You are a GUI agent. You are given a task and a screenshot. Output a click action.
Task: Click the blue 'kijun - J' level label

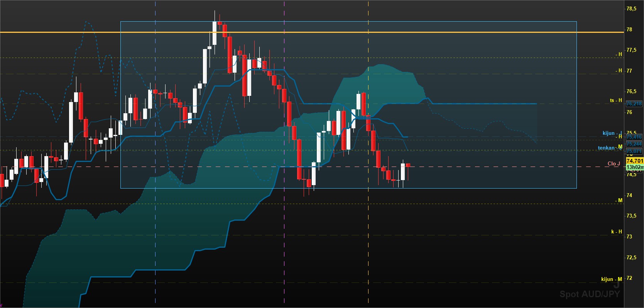[x=612, y=133]
